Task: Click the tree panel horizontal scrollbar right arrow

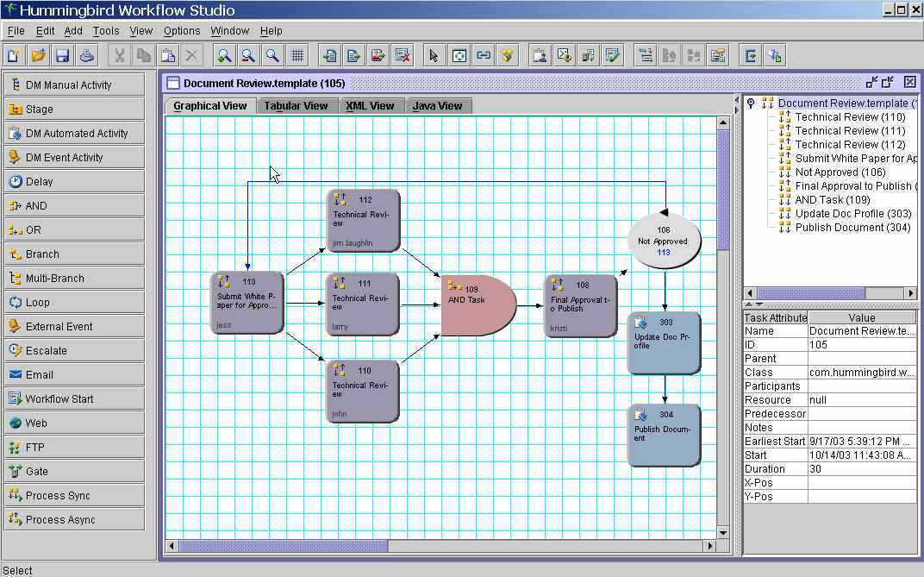Action: 911,293
